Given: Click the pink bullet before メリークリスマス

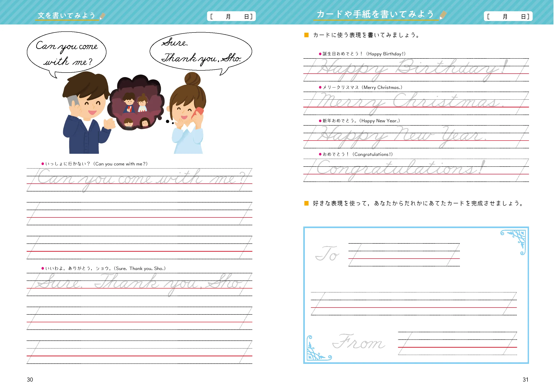Looking at the screenshot, I should click(x=320, y=87).
